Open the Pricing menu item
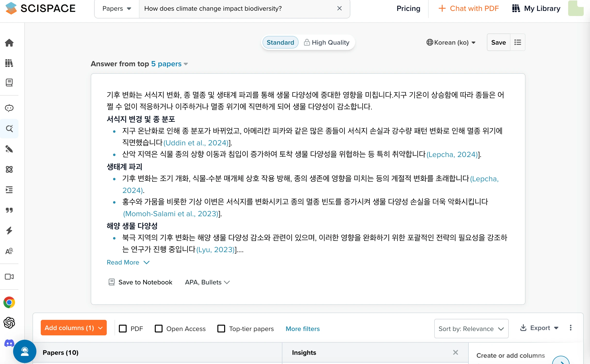 point(408,8)
